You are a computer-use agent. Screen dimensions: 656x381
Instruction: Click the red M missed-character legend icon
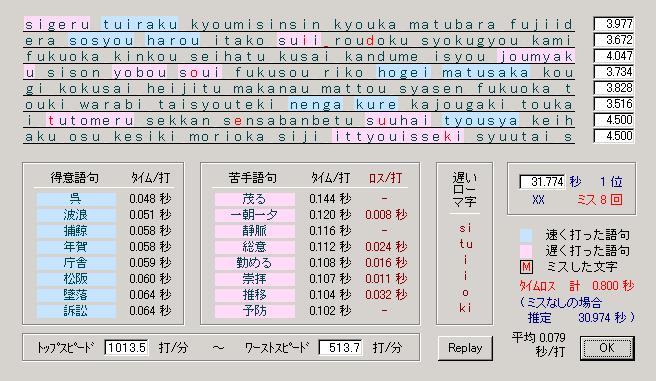pos(526,267)
